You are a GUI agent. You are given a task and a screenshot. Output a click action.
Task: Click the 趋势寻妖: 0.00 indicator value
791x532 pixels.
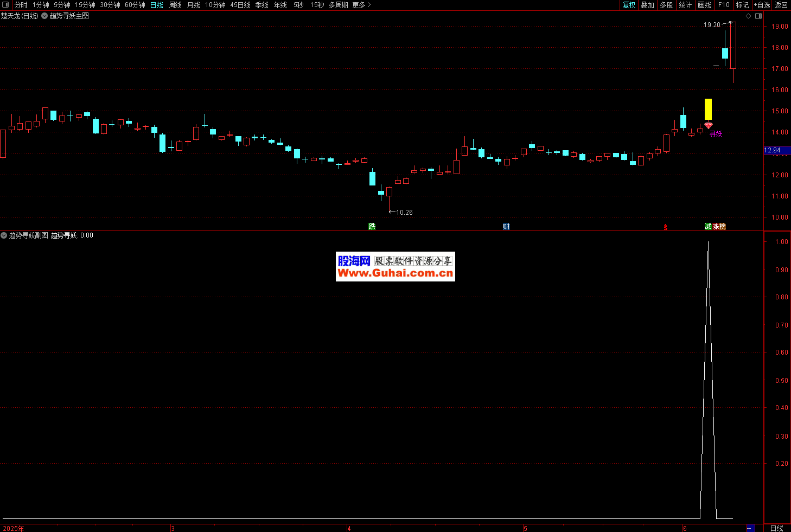72,235
